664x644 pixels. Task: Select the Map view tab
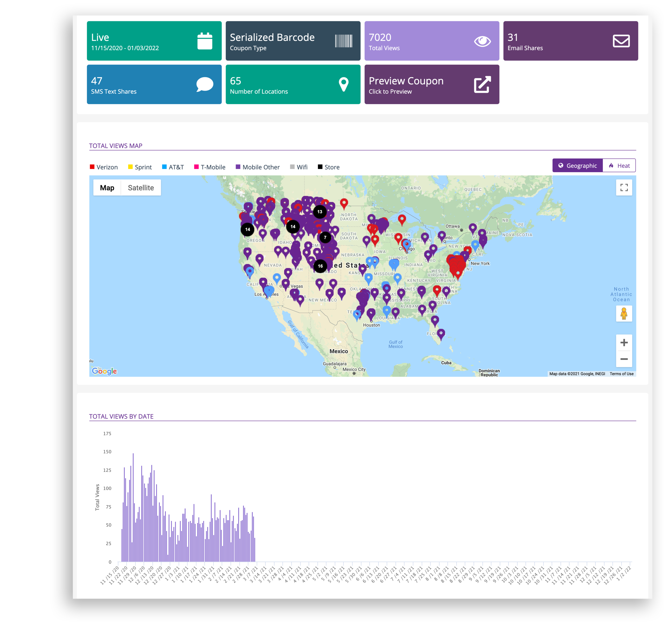(x=107, y=188)
